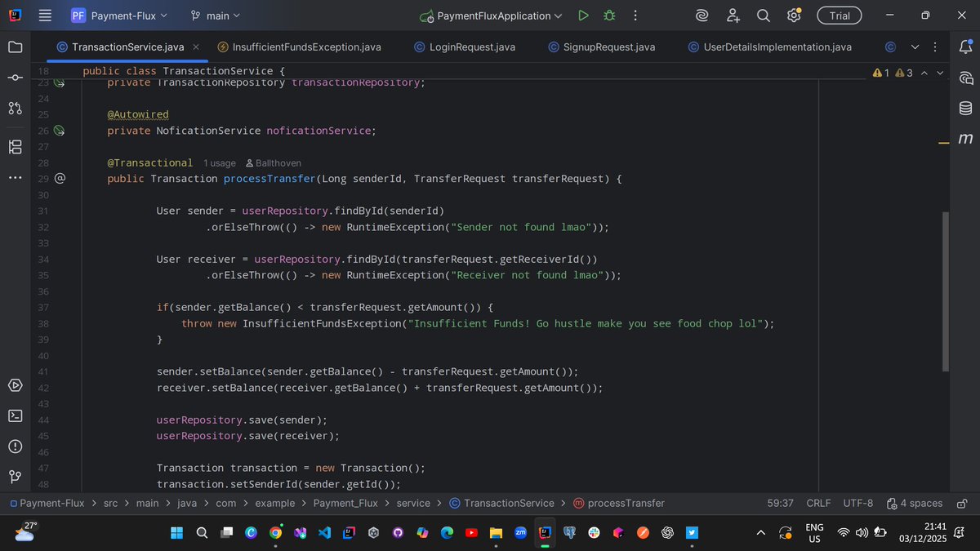Open the Project tool window
The width and height of the screenshot is (980, 551).
(x=15, y=47)
